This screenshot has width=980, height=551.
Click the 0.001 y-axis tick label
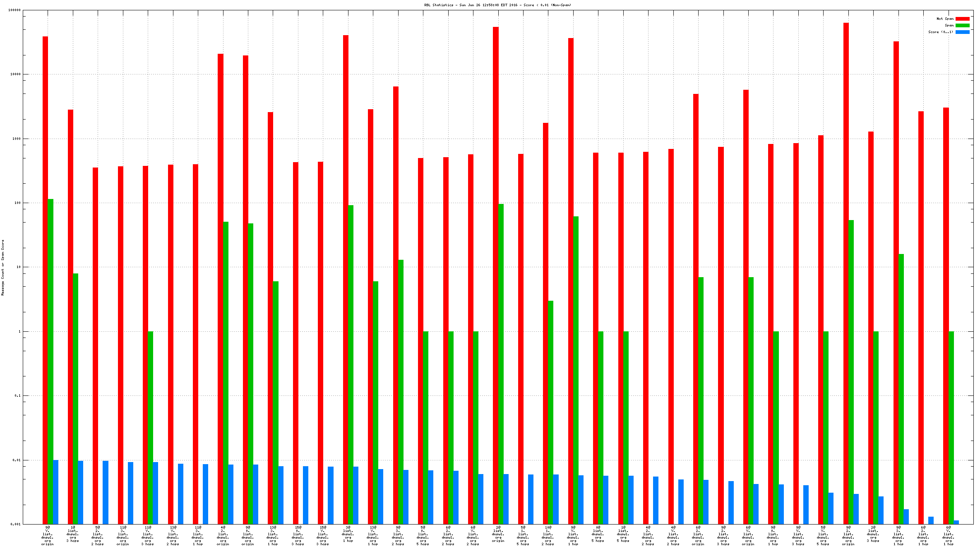pos(15,524)
